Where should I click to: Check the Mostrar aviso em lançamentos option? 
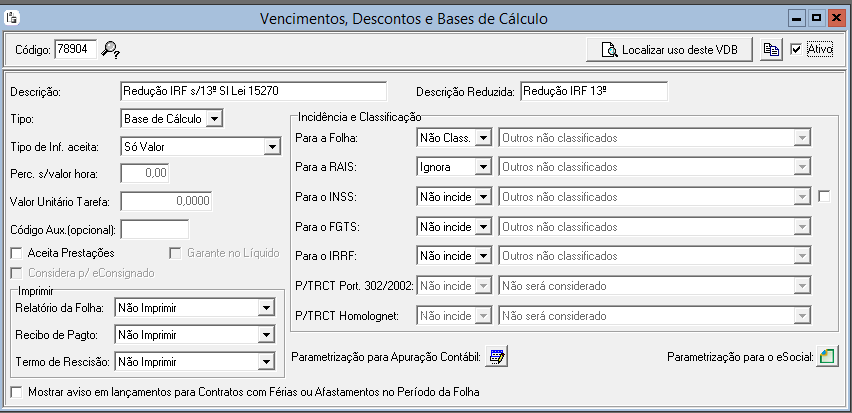pos(17,392)
